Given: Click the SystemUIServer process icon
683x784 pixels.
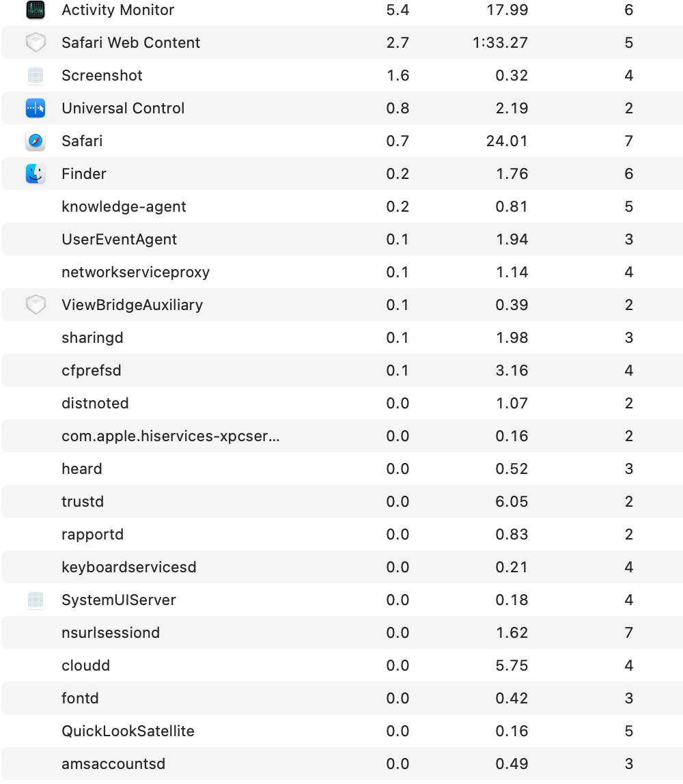Looking at the screenshot, I should pos(36,600).
